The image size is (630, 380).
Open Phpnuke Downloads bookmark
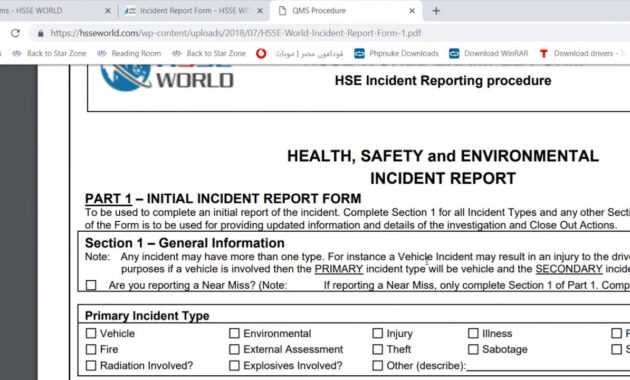tap(397, 53)
